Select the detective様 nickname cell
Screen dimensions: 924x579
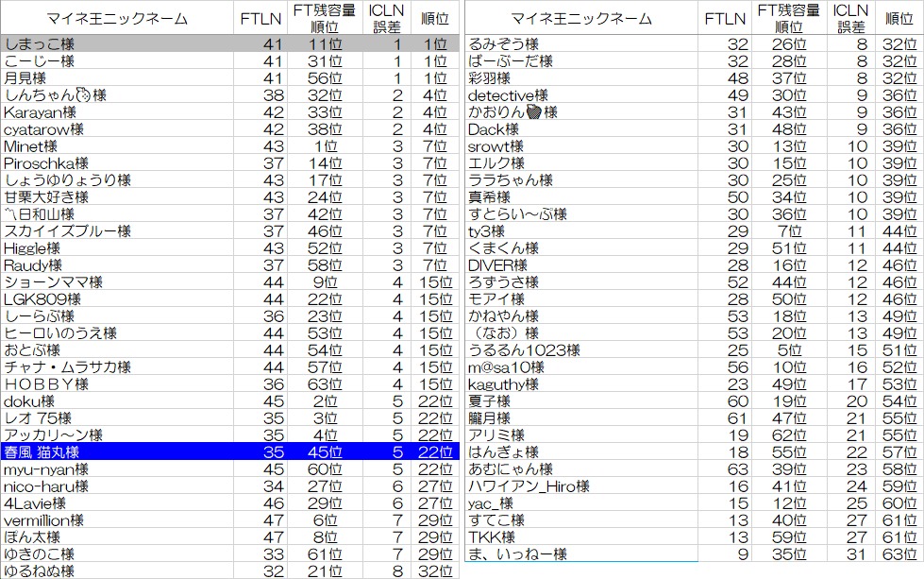pyautogui.click(x=582, y=95)
